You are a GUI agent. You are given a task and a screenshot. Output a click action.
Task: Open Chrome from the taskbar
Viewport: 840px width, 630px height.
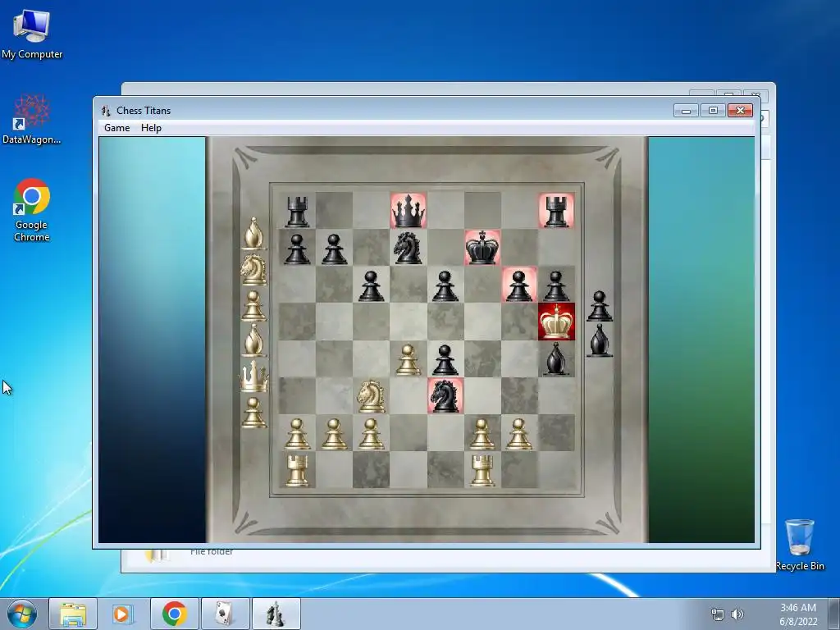[x=174, y=614]
